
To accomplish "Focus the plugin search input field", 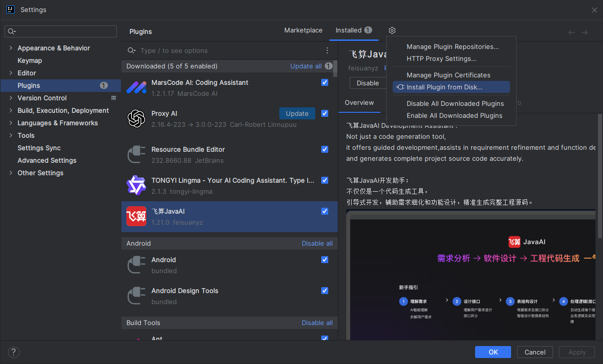I will click(x=230, y=50).
